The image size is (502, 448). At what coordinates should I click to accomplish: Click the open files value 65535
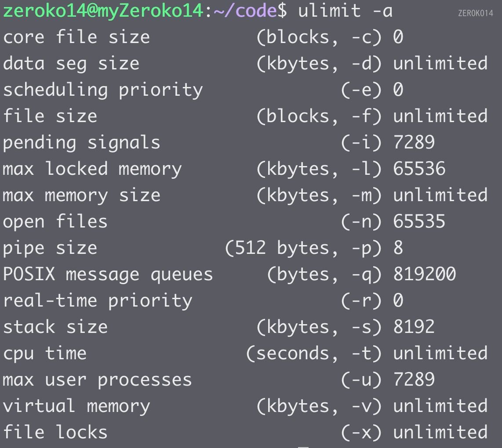[x=419, y=222]
